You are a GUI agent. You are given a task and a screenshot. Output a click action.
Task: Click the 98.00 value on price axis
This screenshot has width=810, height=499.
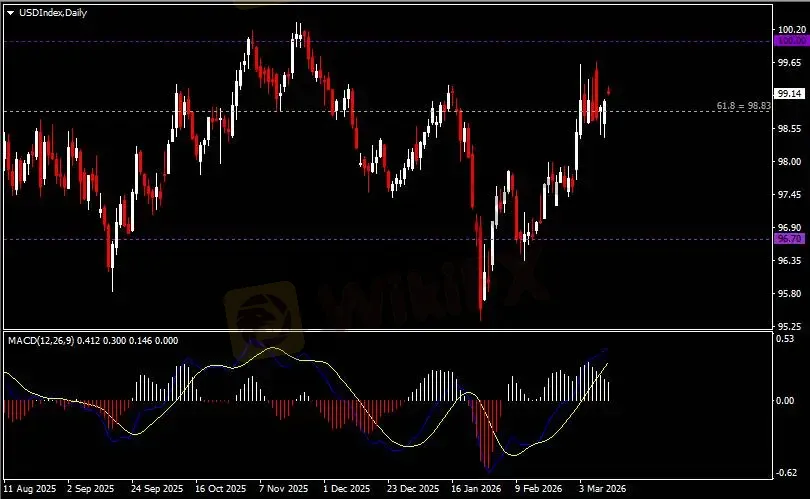tap(790, 162)
